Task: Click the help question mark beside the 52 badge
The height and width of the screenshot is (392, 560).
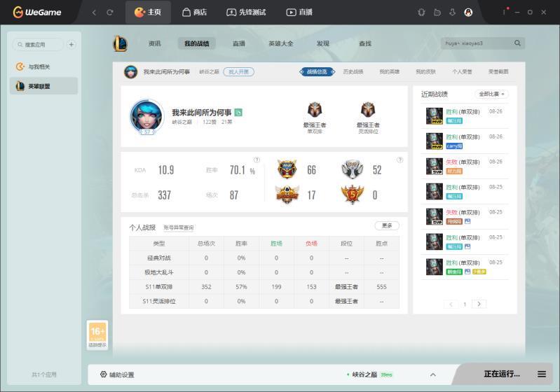Action: point(400,160)
